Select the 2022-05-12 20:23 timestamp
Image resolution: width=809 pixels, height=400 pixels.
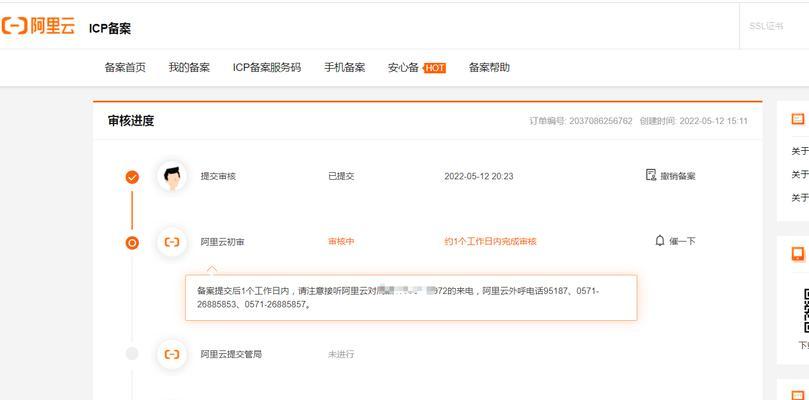click(479, 177)
